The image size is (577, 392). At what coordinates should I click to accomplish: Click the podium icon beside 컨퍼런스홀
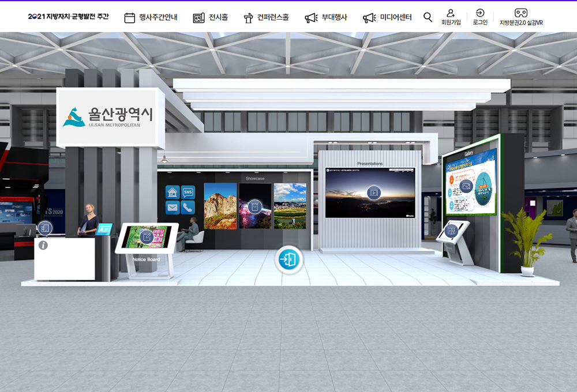(x=248, y=18)
